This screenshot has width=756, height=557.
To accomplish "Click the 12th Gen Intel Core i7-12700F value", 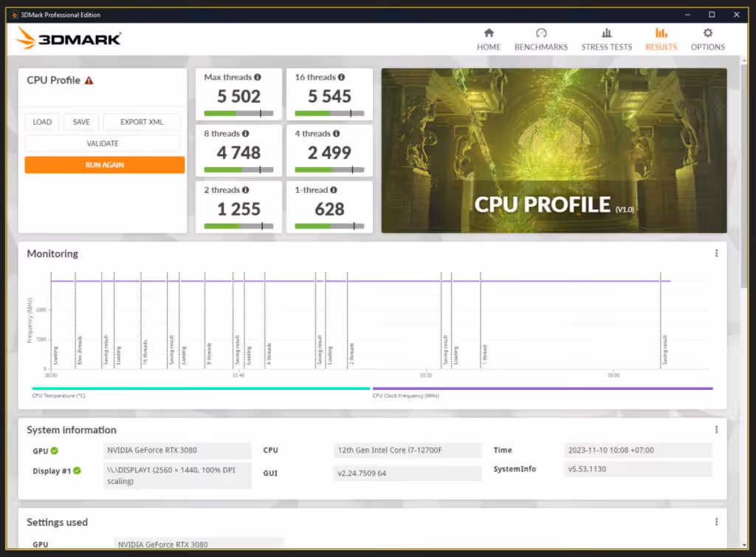I will 408,451.
